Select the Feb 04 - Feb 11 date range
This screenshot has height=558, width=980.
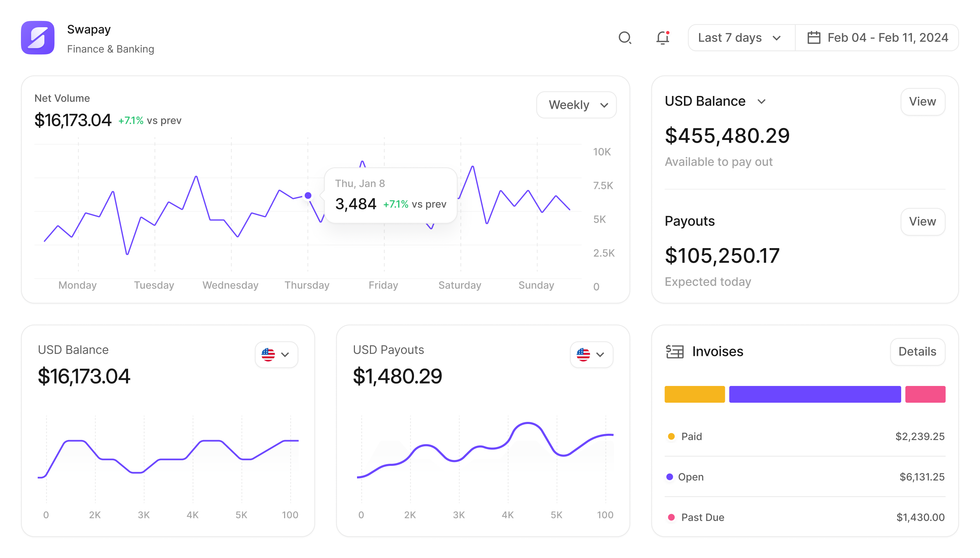(x=887, y=38)
